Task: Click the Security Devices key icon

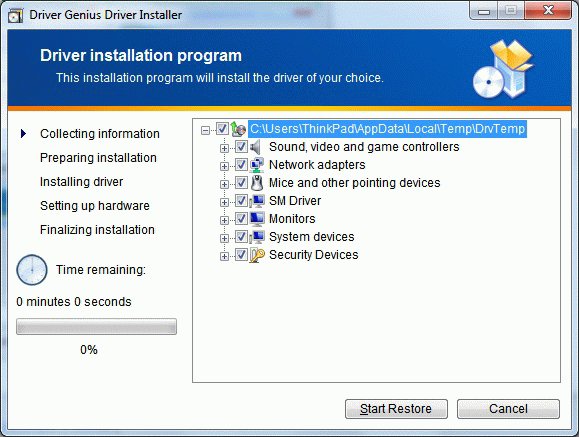Action: [257, 255]
